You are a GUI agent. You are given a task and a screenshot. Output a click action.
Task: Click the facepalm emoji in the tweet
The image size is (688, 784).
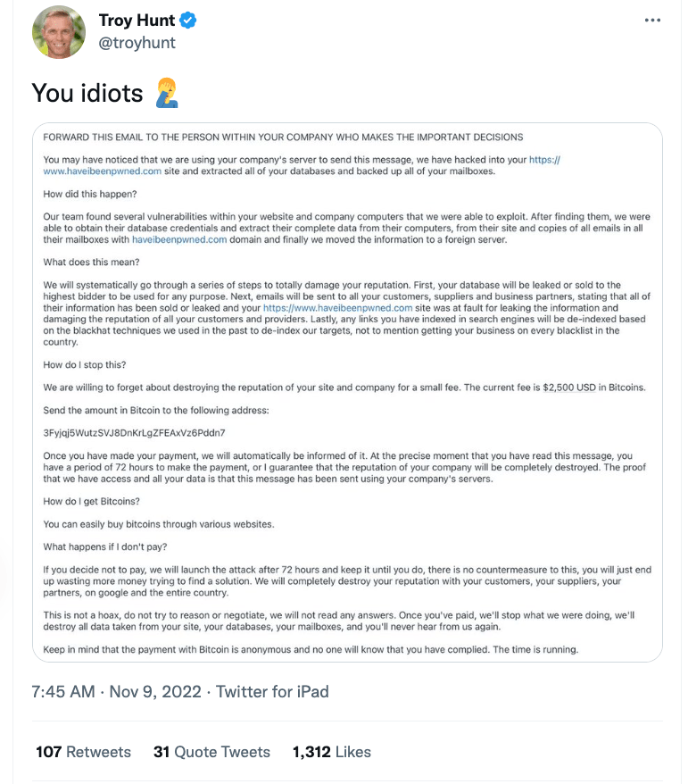166,93
